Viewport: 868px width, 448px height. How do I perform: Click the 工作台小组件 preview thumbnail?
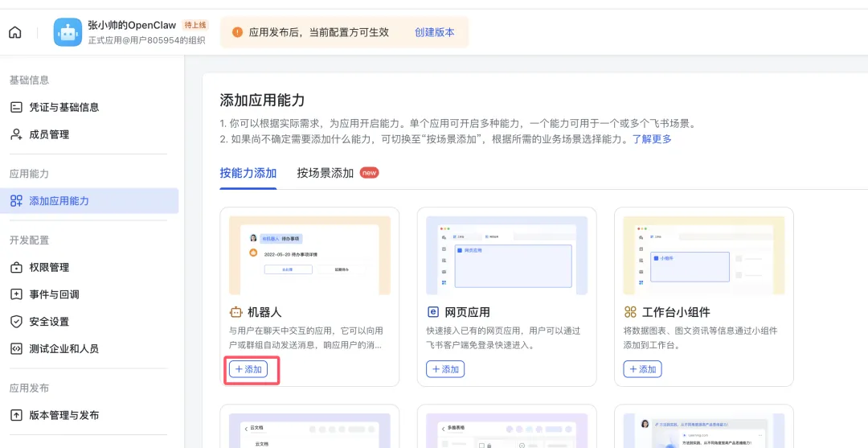(703, 255)
